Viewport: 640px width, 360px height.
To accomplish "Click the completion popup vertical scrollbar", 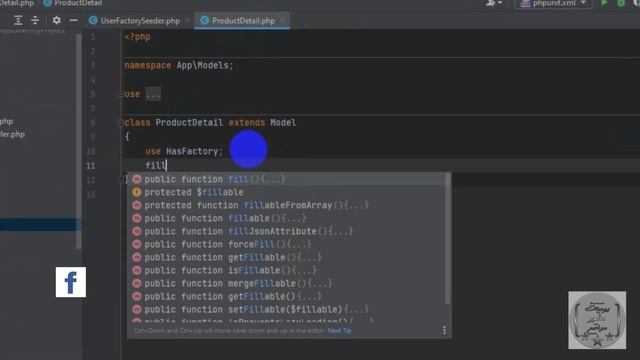I will coord(448,239).
